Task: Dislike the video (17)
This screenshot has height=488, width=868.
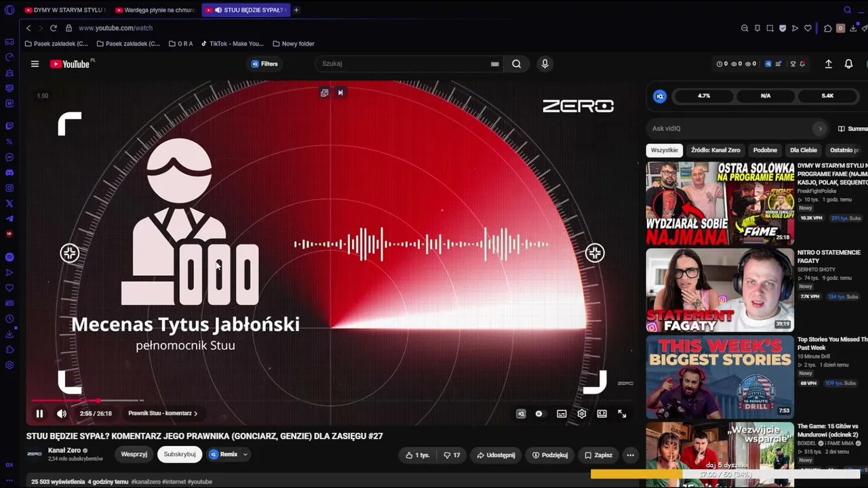Action: click(452, 455)
